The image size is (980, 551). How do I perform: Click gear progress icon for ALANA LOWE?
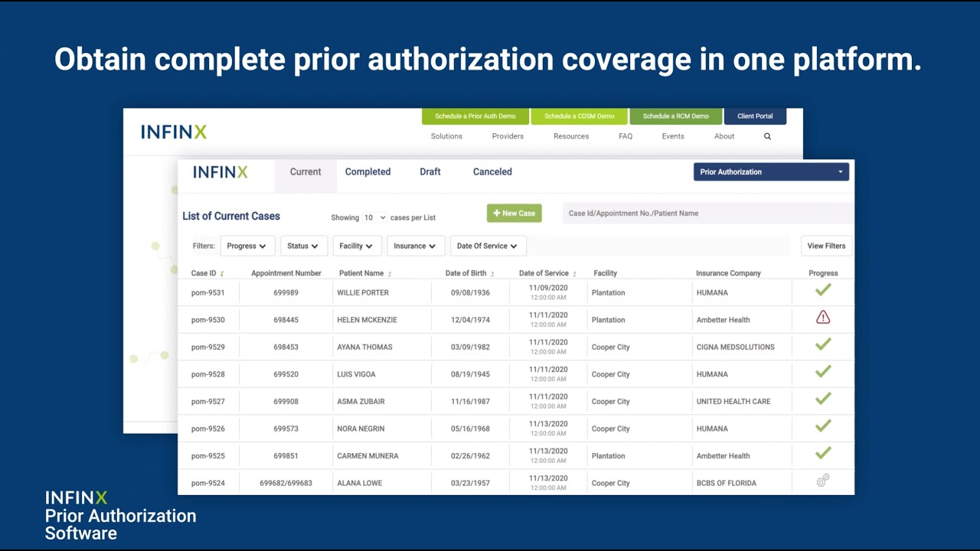(x=823, y=481)
